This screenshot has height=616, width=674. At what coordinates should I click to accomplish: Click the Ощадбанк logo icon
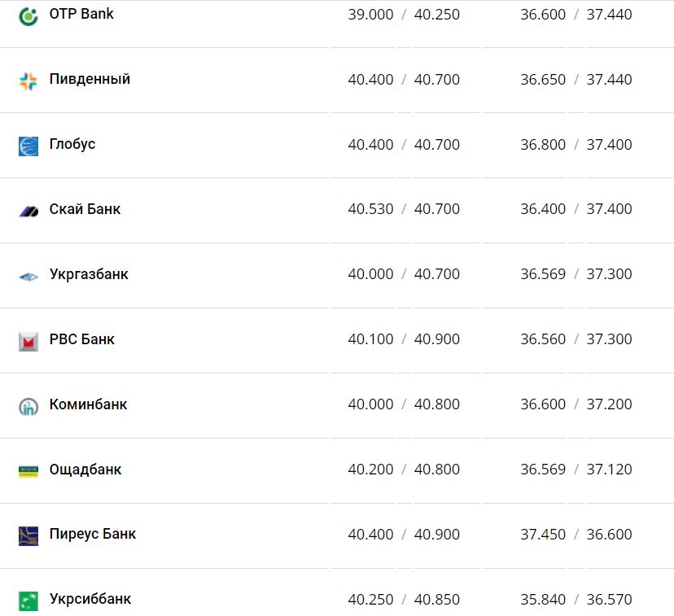click(28, 470)
